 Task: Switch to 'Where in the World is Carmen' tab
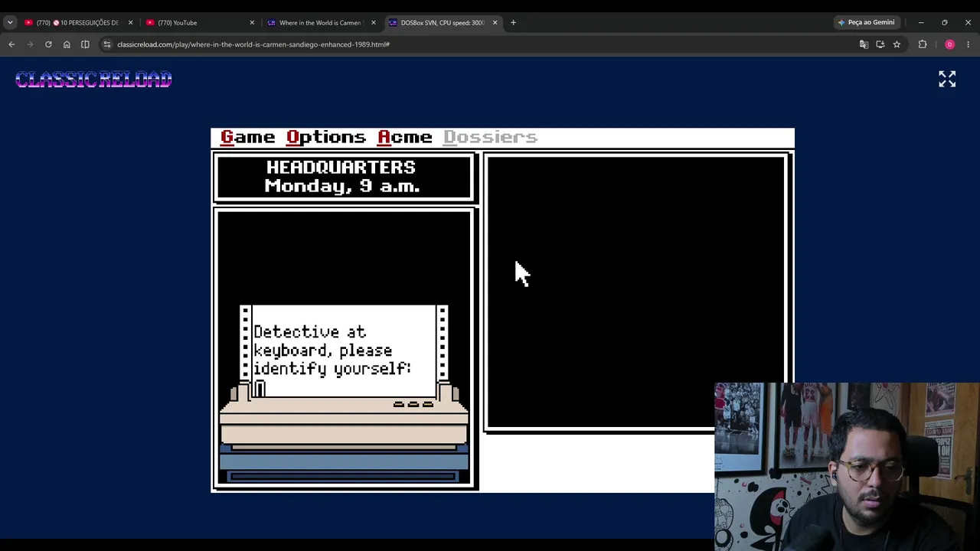pos(320,23)
